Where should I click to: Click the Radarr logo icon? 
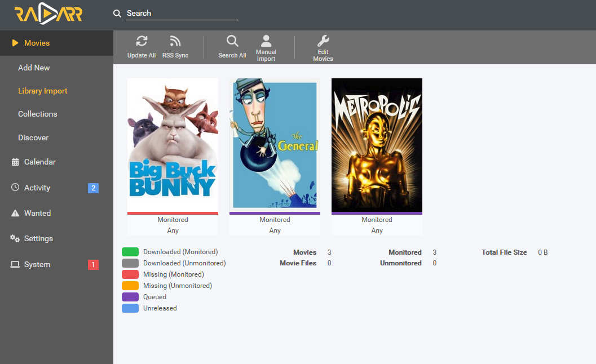(x=48, y=15)
